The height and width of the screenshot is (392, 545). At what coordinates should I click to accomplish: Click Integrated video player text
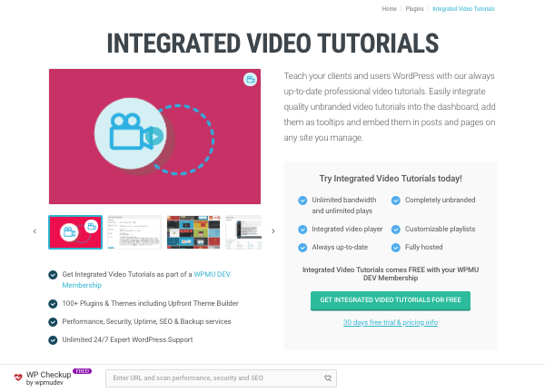pos(347,230)
